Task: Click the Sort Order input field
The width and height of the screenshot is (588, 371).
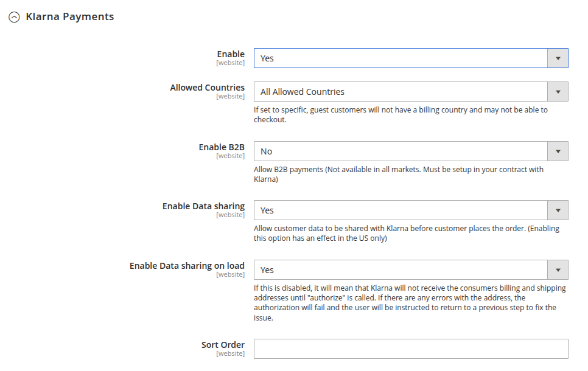Action: pos(411,349)
